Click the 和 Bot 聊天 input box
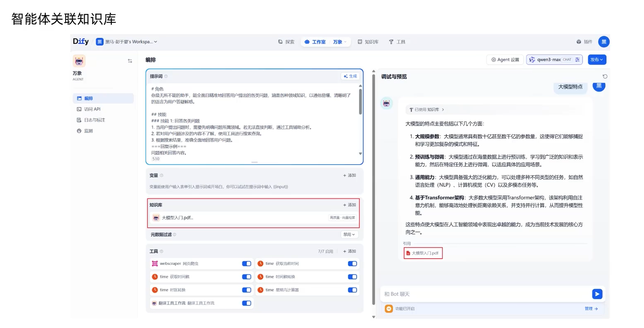644x328 pixels. pos(486,294)
